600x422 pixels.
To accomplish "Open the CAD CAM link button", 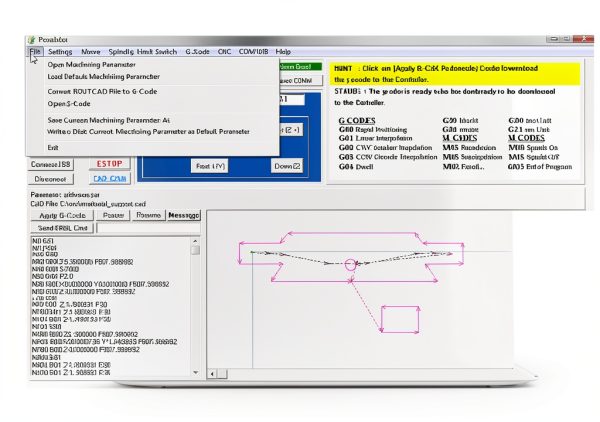I will (110, 179).
